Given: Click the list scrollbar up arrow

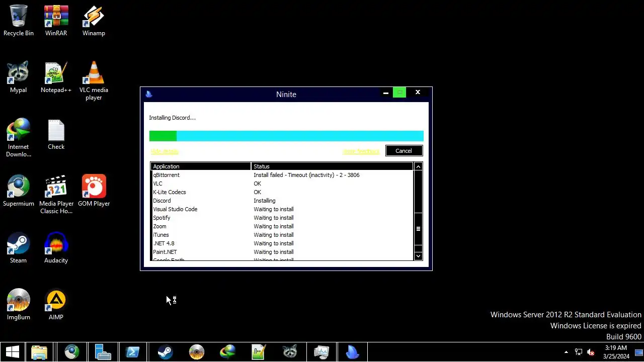Looking at the screenshot, I should (x=418, y=166).
